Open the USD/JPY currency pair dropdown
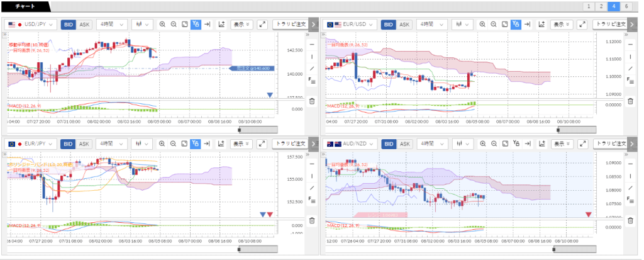The height and width of the screenshot is (260, 644). click(x=31, y=25)
